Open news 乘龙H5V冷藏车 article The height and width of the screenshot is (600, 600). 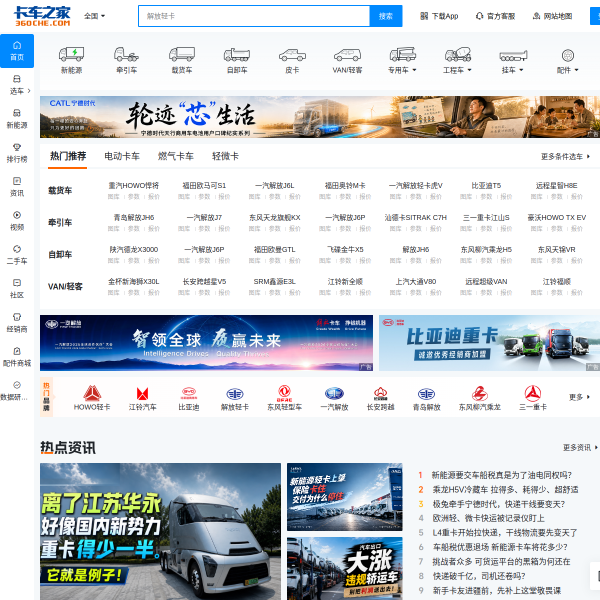click(x=505, y=489)
